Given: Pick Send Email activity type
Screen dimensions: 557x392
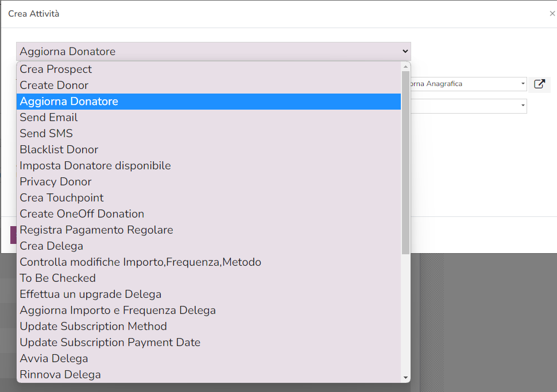Looking at the screenshot, I should tap(49, 118).
